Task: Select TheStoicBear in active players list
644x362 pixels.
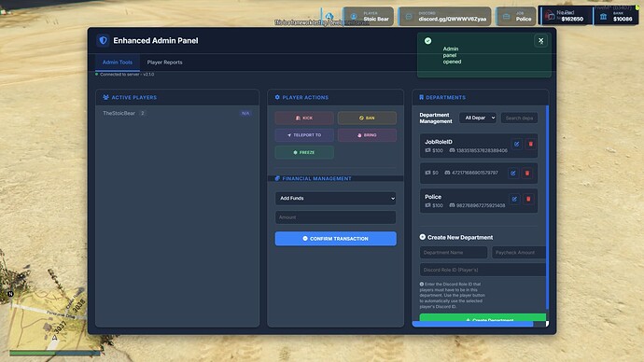Action: [177, 113]
